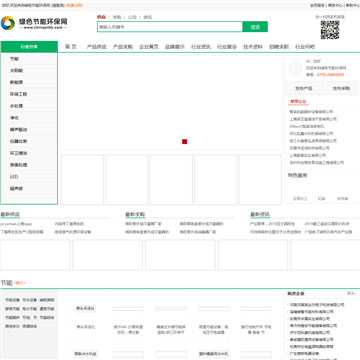Click the QR code image
Image resolution: width=360 pixels, height=360 pixels.
[x=330, y=30]
